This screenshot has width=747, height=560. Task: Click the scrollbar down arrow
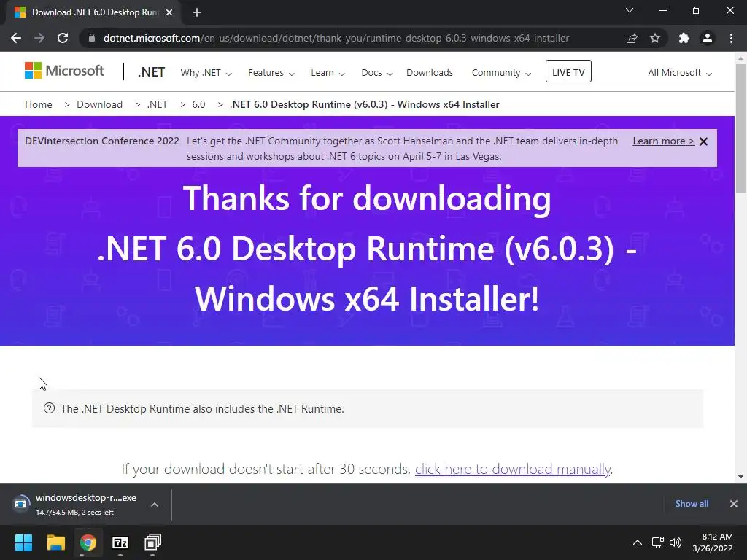coord(740,476)
